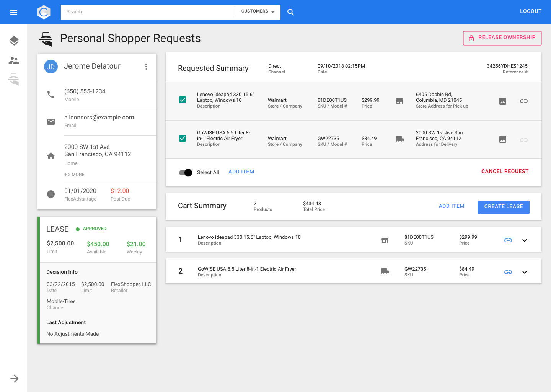
Task: Click the link icon on cart item 2
Action: click(x=508, y=272)
